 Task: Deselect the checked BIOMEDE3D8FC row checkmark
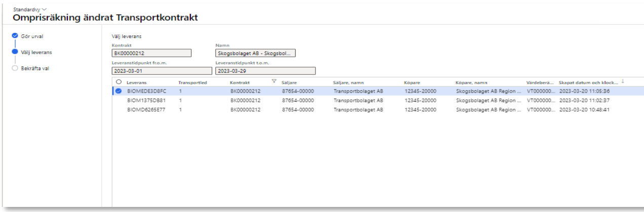pyautogui.click(x=118, y=91)
